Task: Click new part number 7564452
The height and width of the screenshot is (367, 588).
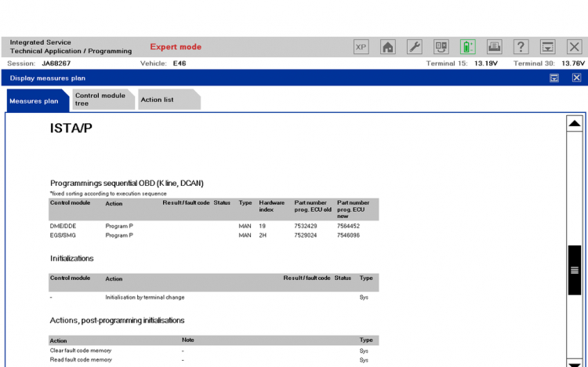Action: point(348,226)
